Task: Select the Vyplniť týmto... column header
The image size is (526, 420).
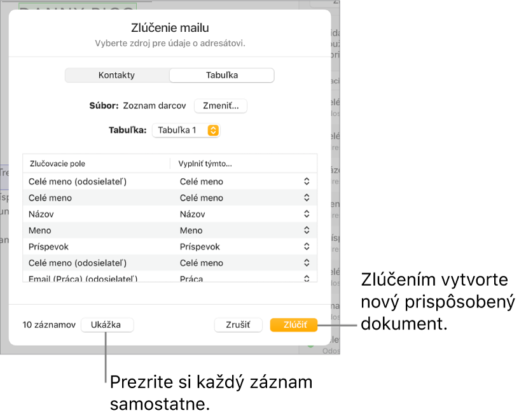Action: point(205,164)
